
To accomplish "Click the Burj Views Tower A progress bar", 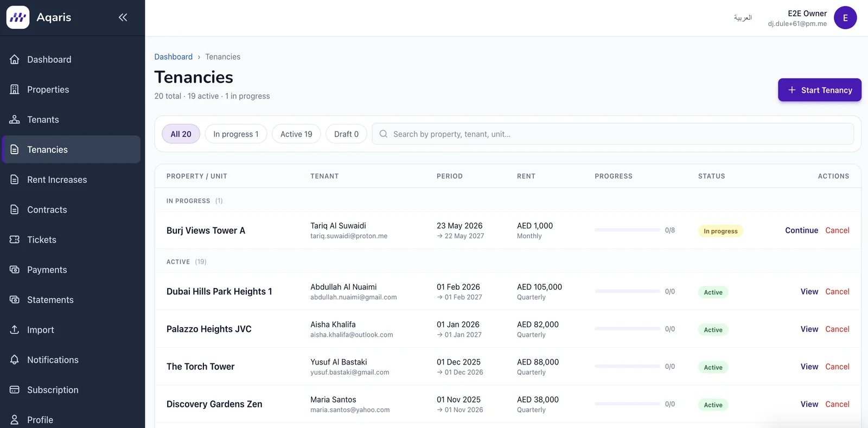I will pos(628,230).
